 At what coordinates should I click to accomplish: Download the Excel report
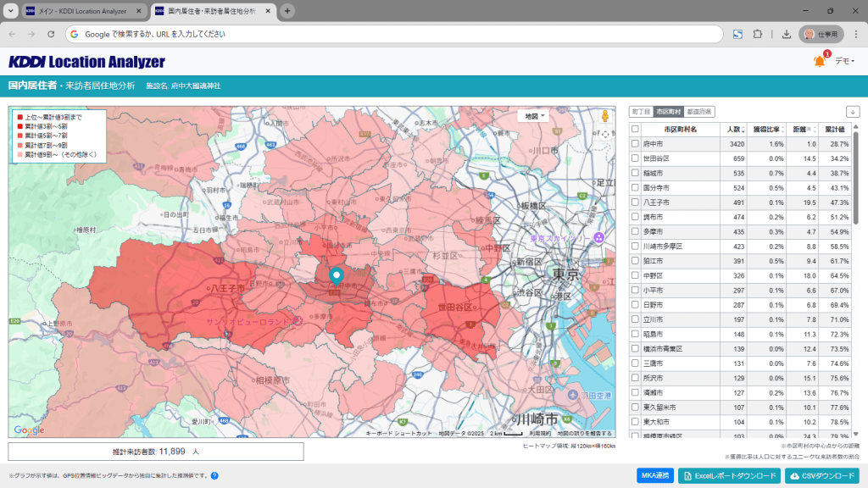pyautogui.click(x=729, y=475)
